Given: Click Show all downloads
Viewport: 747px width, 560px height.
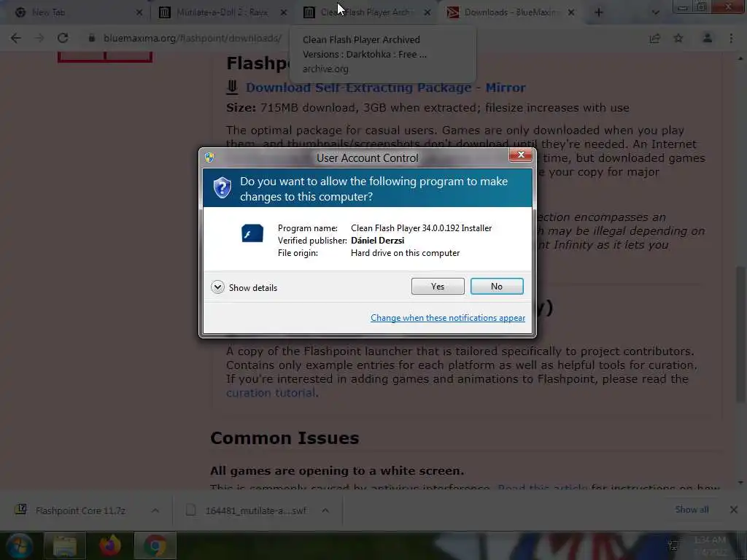Looking at the screenshot, I should click(692, 510).
